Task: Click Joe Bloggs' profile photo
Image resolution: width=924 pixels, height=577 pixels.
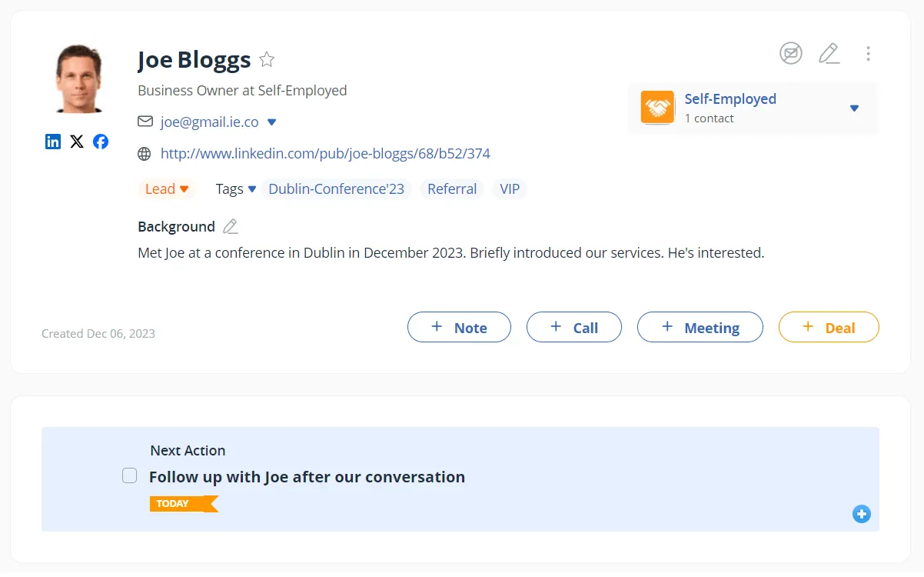Action: [x=79, y=78]
